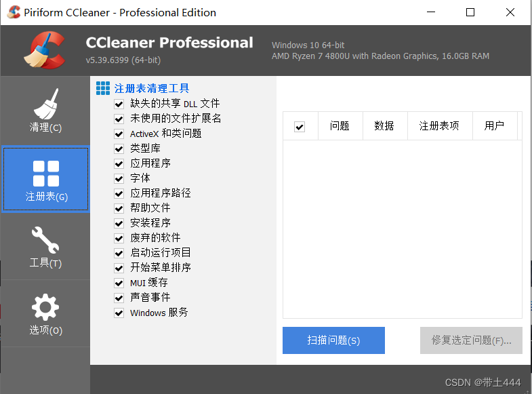Click the Windows 10 64-bit system info text

[x=308, y=45]
